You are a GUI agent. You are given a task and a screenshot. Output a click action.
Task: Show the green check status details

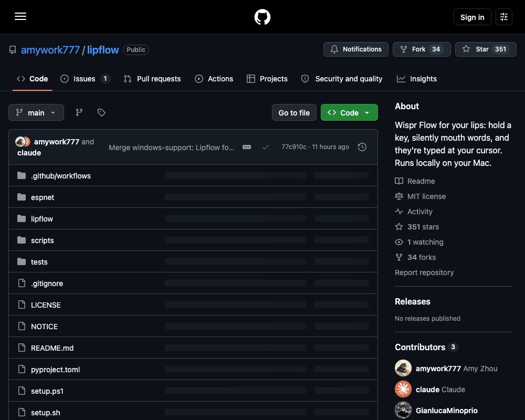(x=266, y=147)
